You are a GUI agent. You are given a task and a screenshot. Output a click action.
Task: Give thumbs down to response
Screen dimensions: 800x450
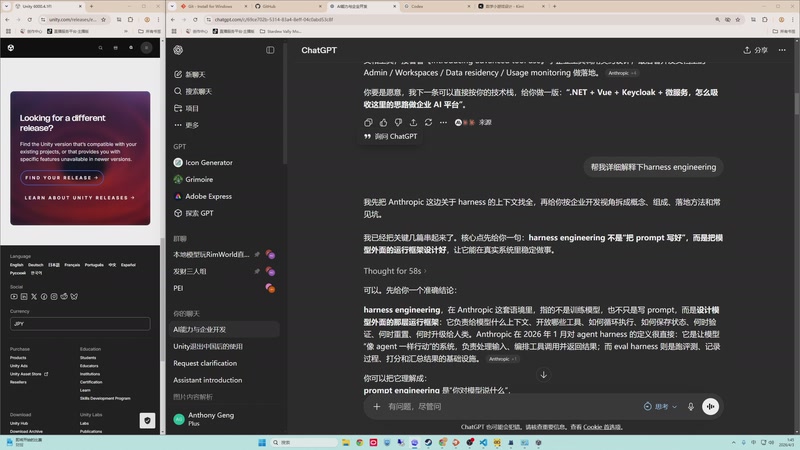398,122
